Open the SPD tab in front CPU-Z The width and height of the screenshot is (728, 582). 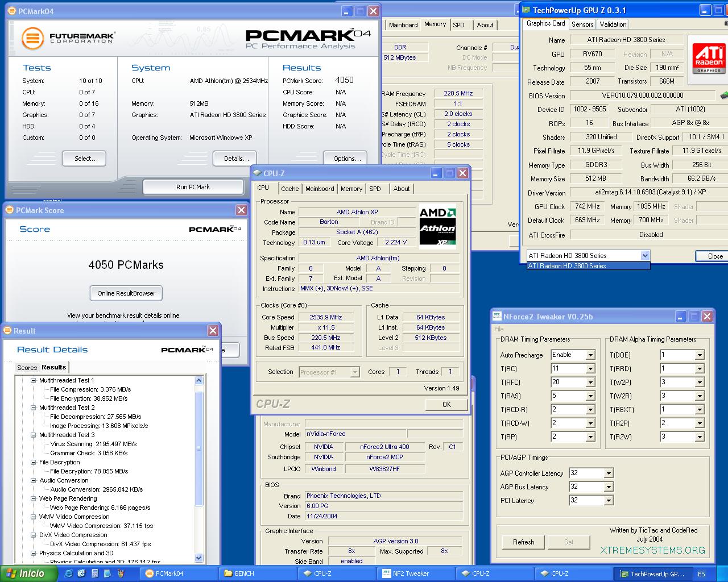pyautogui.click(x=375, y=189)
